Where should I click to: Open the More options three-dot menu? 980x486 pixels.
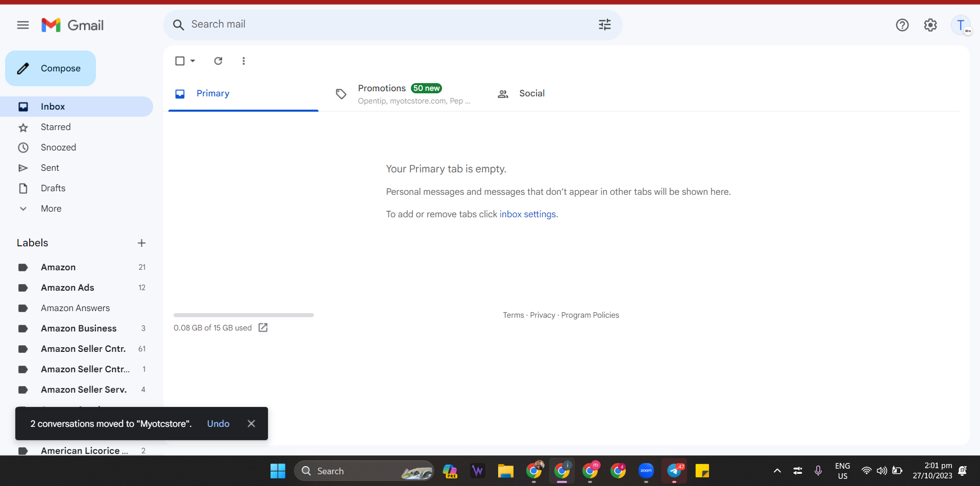(x=243, y=61)
